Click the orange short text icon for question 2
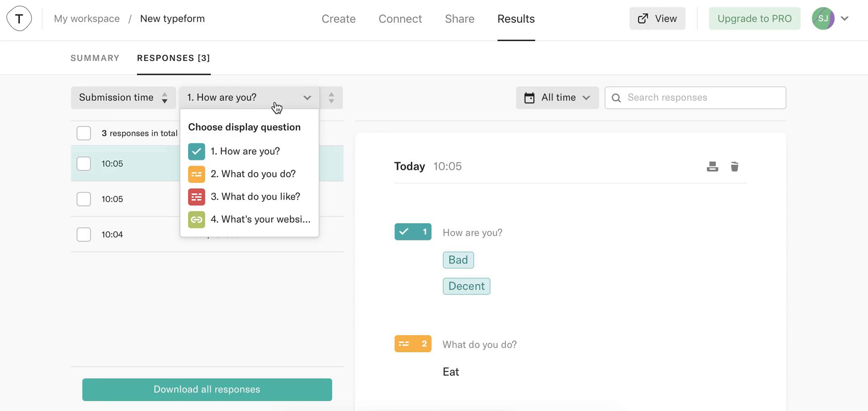 tap(197, 174)
